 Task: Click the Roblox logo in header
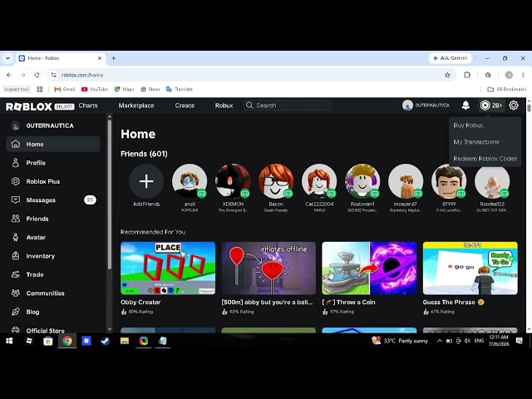click(29, 106)
